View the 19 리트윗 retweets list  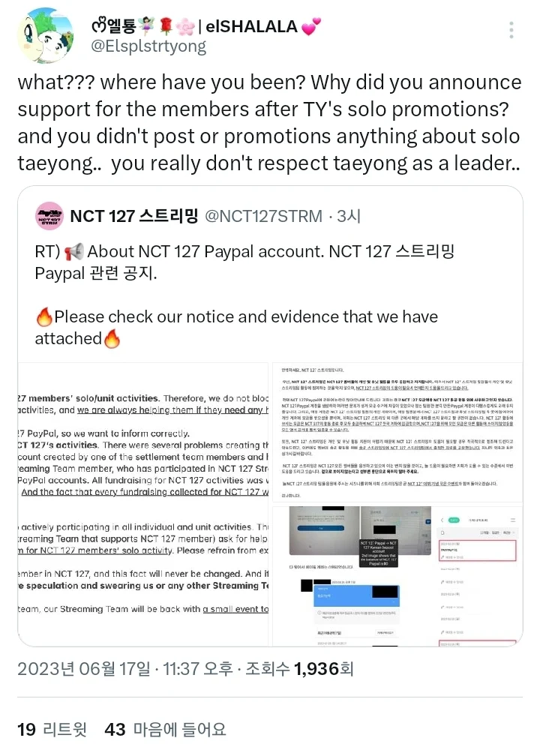[x=52, y=729]
